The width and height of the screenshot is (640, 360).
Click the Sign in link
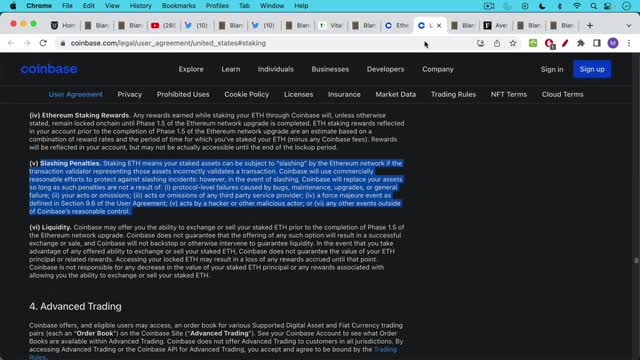coord(552,69)
